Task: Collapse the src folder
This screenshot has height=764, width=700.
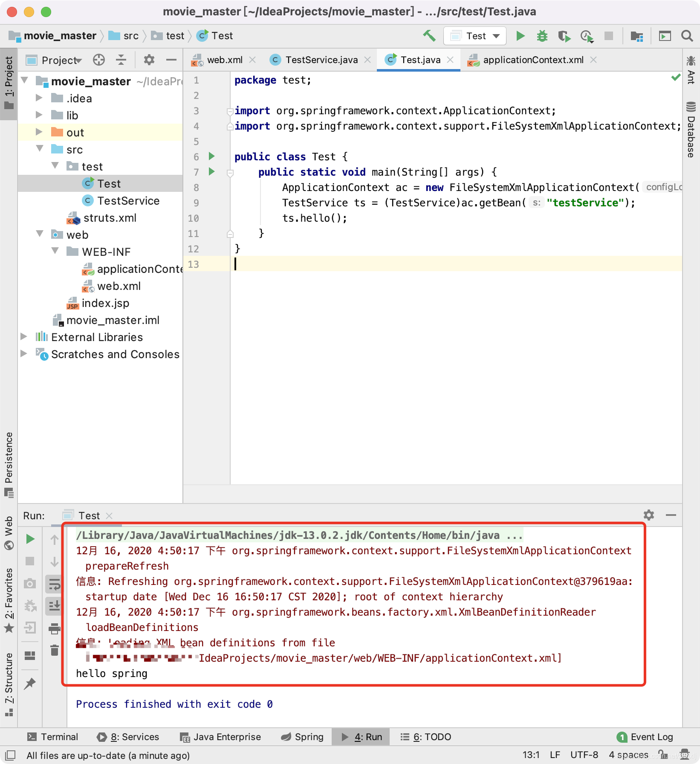Action: tap(40, 148)
